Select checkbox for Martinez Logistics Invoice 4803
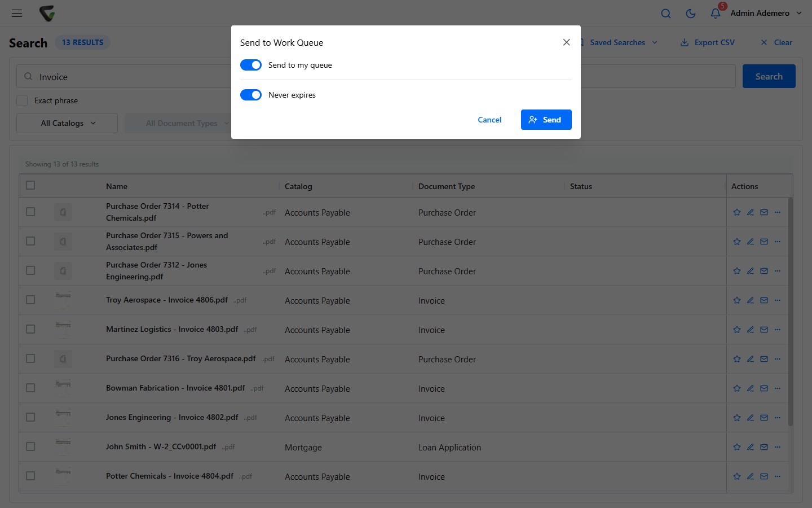 pyautogui.click(x=30, y=329)
